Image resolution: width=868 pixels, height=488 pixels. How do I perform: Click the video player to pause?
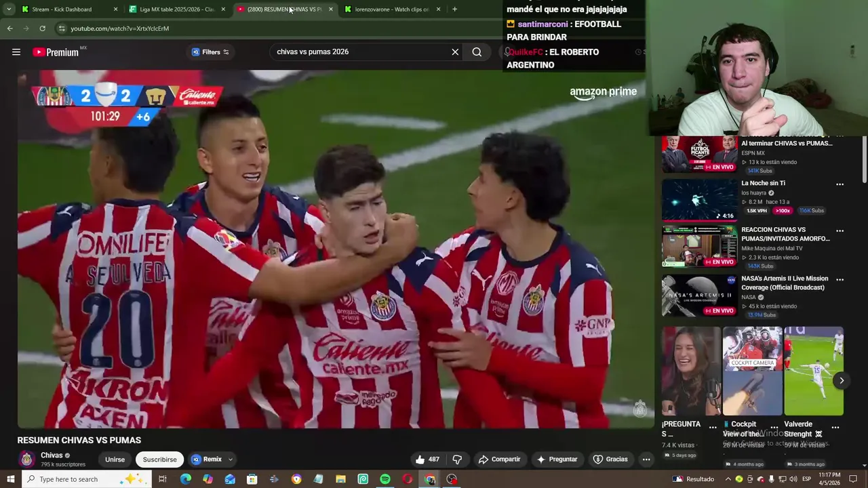pos(336,249)
